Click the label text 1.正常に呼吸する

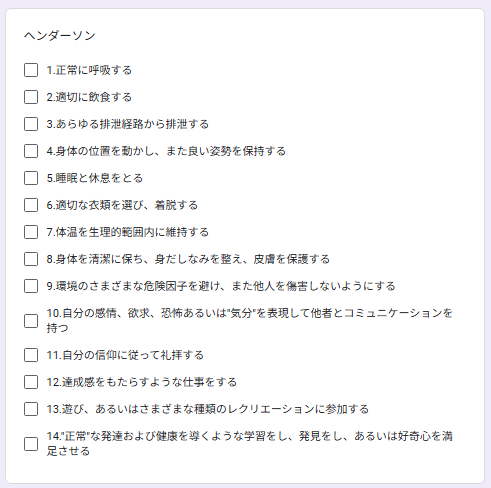[89, 70]
